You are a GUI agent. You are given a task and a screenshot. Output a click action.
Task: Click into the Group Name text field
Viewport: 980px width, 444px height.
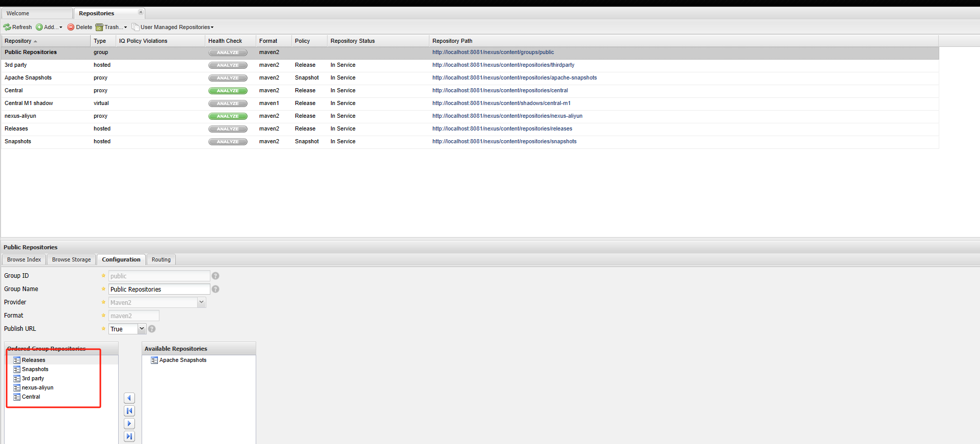(159, 289)
